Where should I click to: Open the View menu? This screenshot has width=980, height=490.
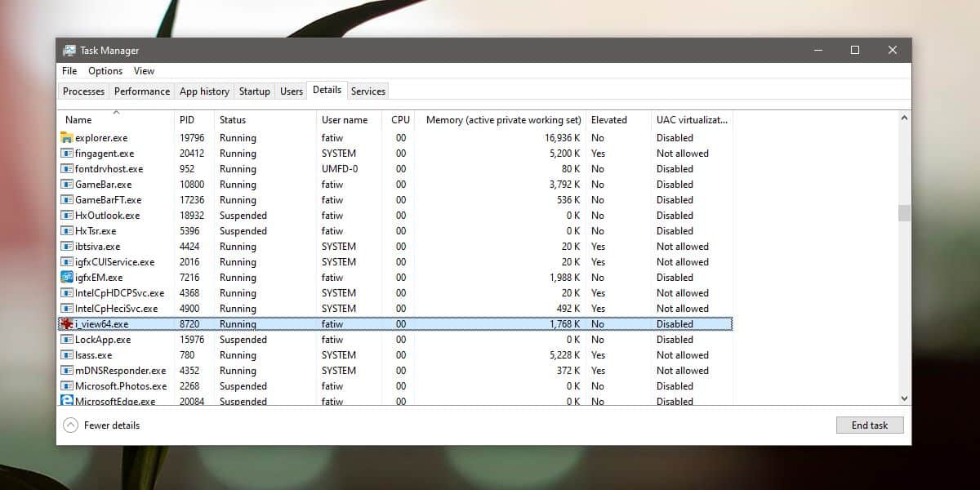144,71
